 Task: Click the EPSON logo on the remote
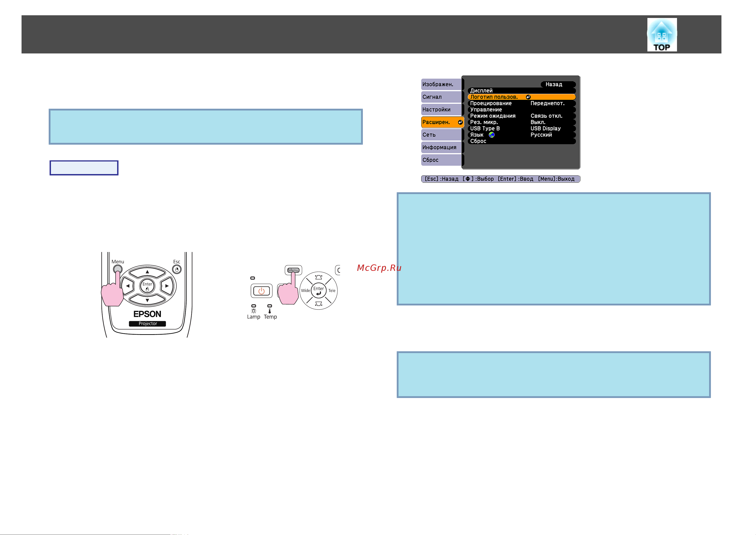click(147, 314)
